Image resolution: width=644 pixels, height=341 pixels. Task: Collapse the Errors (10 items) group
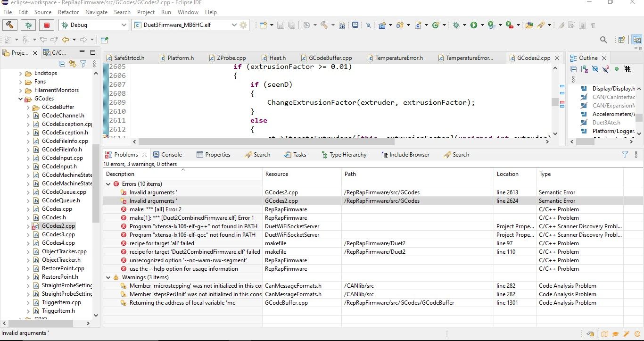[108, 184]
